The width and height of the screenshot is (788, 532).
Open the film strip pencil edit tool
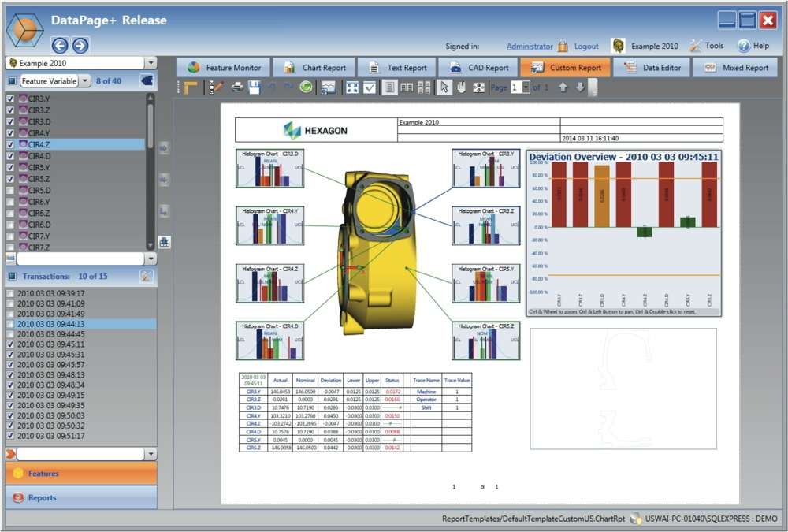pyautogui.click(x=217, y=87)
